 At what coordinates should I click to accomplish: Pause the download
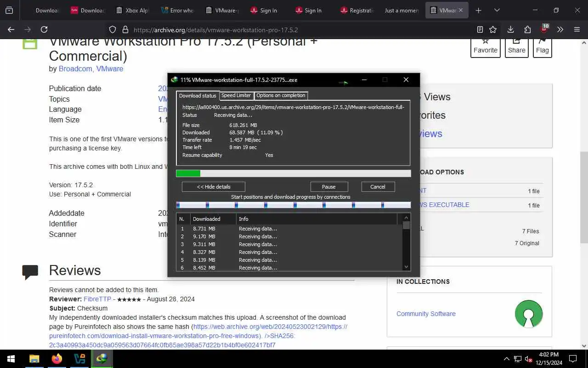pos(329,187)
